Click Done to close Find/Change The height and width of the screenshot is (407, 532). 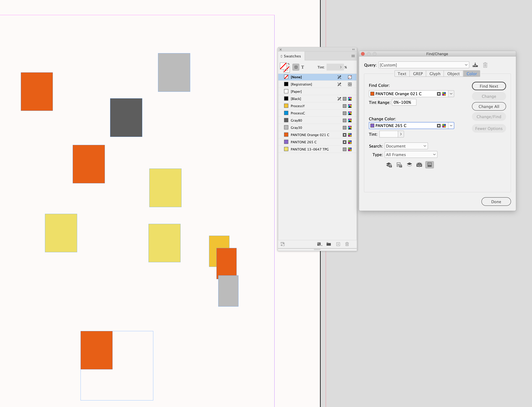click(496, 201)
